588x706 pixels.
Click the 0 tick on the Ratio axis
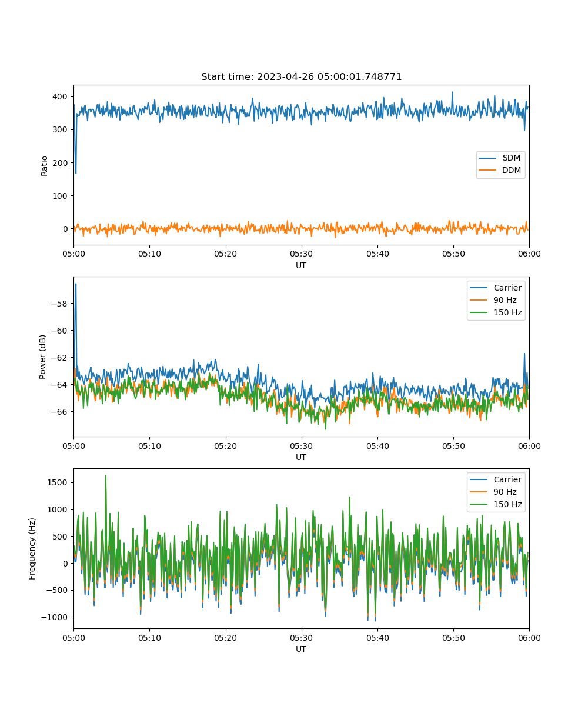click(66, 228)
